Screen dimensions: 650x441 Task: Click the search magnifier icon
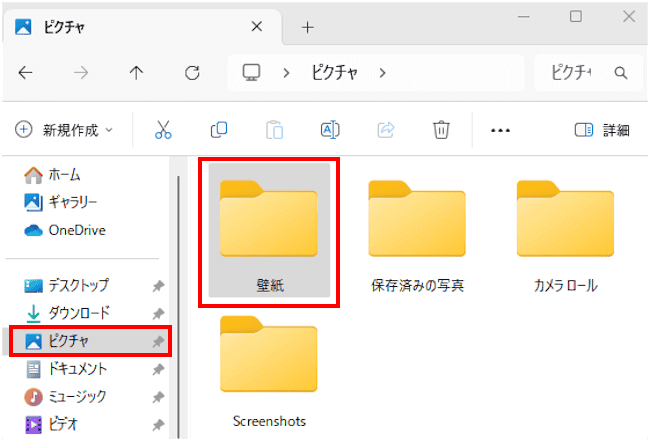pyautogui.click(x=621, y=73)
